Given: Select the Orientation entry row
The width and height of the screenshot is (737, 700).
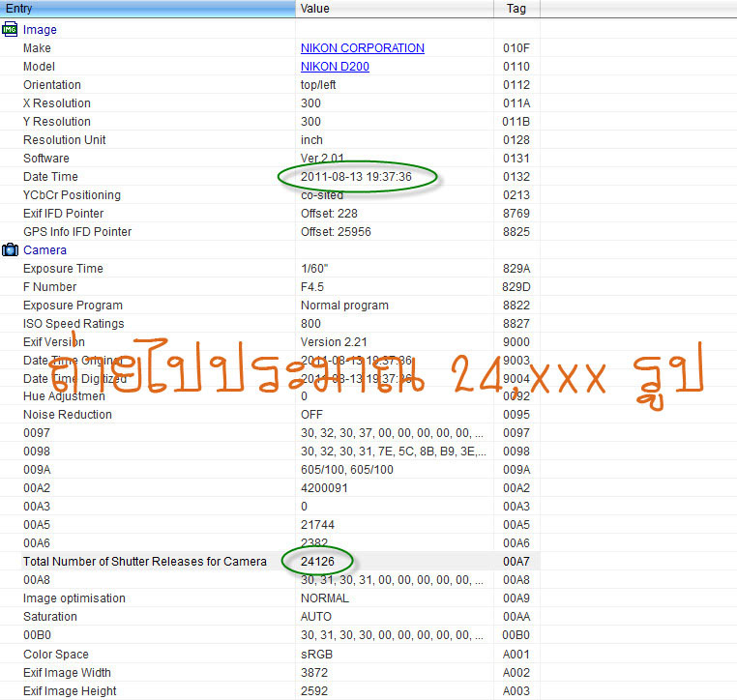Looking at the screenshot, I should 50,85.
